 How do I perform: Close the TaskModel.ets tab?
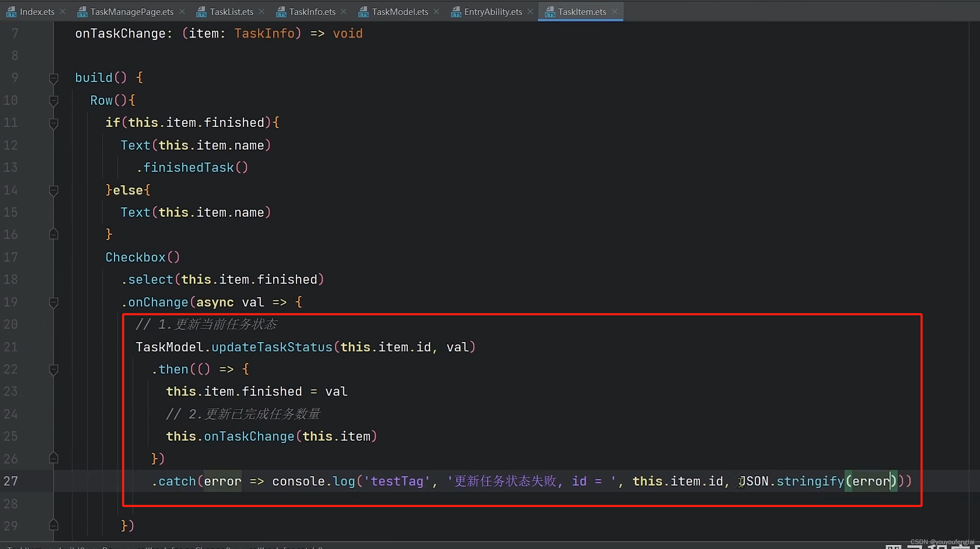pos(437,12)
